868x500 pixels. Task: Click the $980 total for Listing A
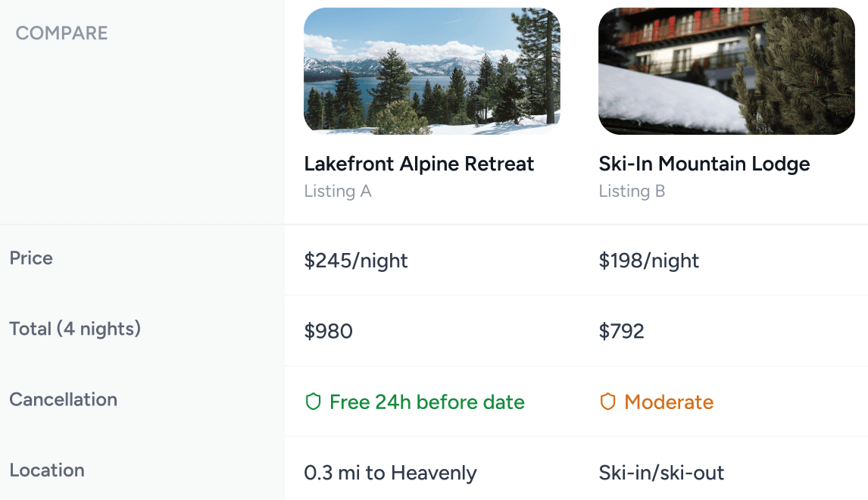coord(328,331)
